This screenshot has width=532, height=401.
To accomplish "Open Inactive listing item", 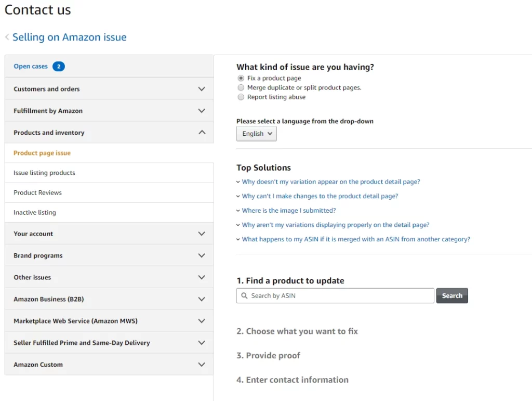I will 109,213.
